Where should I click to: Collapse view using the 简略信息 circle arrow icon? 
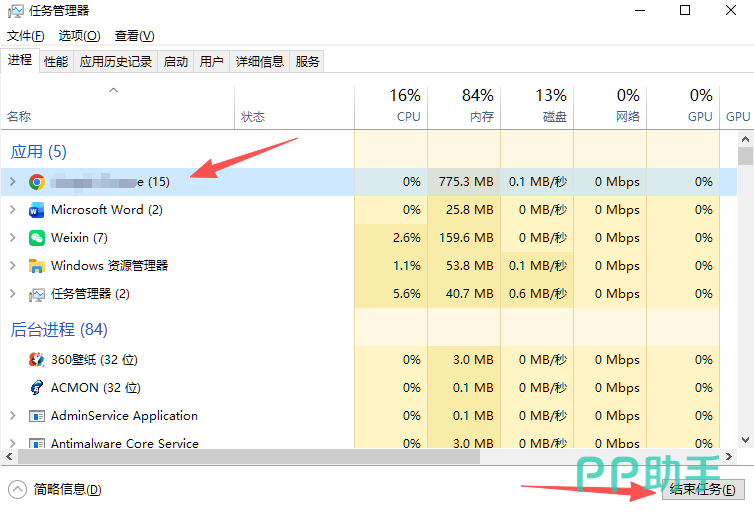17,490
